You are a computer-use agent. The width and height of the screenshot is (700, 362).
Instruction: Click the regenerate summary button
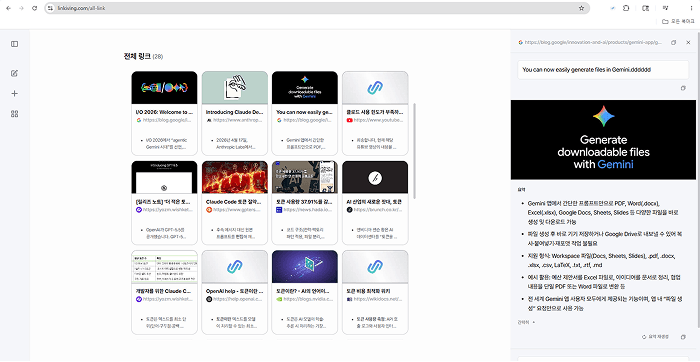click(655, 337)
